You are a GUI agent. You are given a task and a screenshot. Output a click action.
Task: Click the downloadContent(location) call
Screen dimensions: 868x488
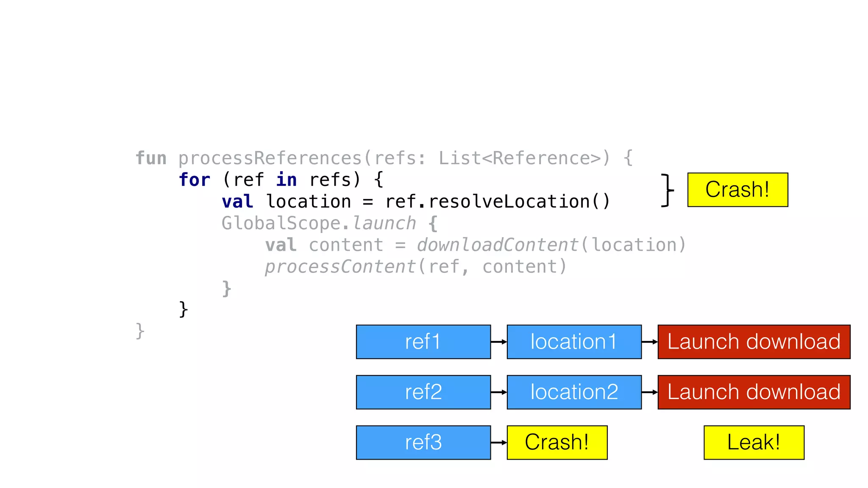[x=551, y=245]
